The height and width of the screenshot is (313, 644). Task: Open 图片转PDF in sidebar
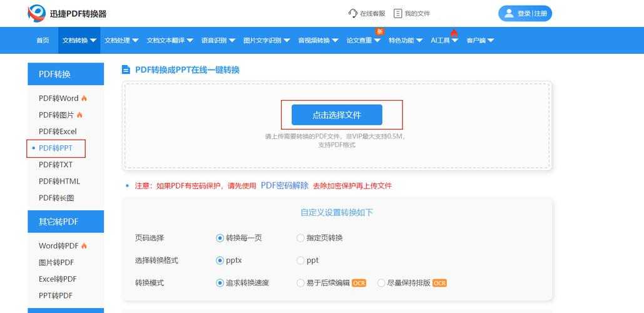[56, 262]
